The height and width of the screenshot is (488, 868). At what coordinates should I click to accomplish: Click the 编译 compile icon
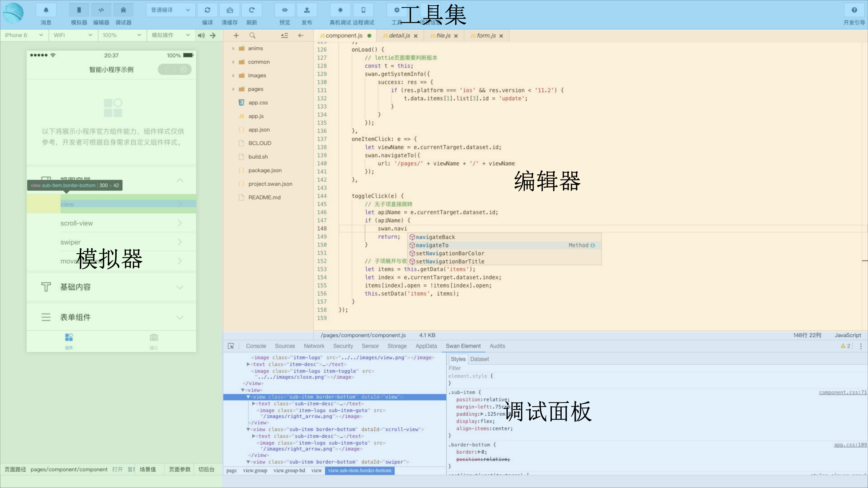coord(208,10)
